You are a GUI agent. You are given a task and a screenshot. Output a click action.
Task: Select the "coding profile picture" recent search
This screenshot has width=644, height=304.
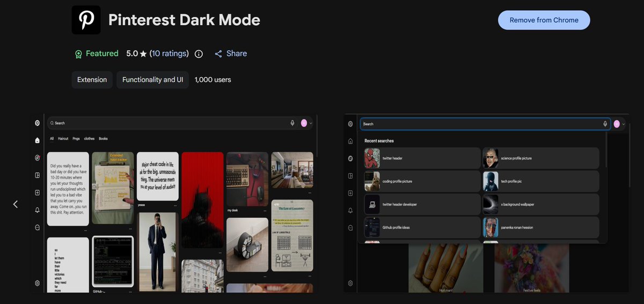[422, 181]
